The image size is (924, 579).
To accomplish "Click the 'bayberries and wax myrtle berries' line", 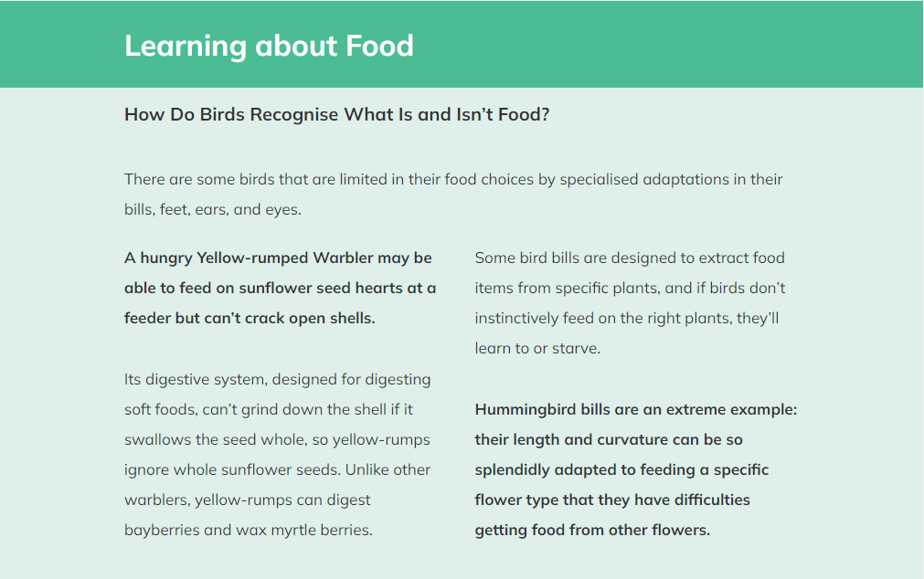I will tap(248, 530).
